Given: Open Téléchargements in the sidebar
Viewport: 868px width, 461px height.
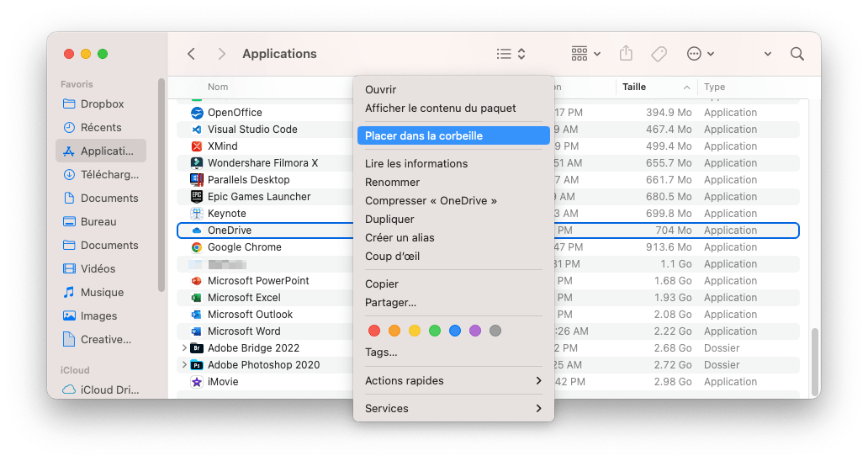Looking at the screenshot, I should [x=101, y=174].
